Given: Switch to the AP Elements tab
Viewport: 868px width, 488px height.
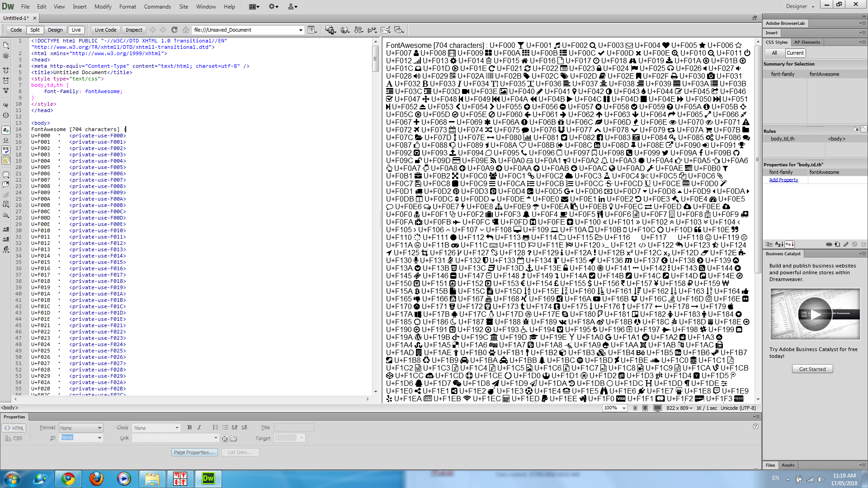Looking at the screenshot, I should pos(807,42).
